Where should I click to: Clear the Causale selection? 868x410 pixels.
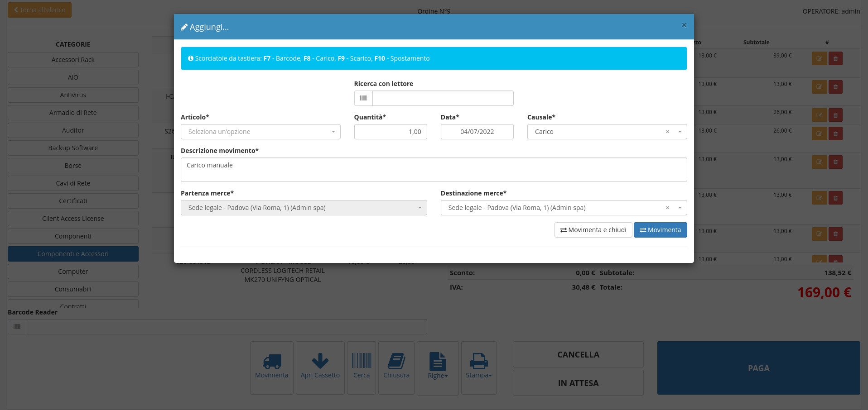coord(667,132)
